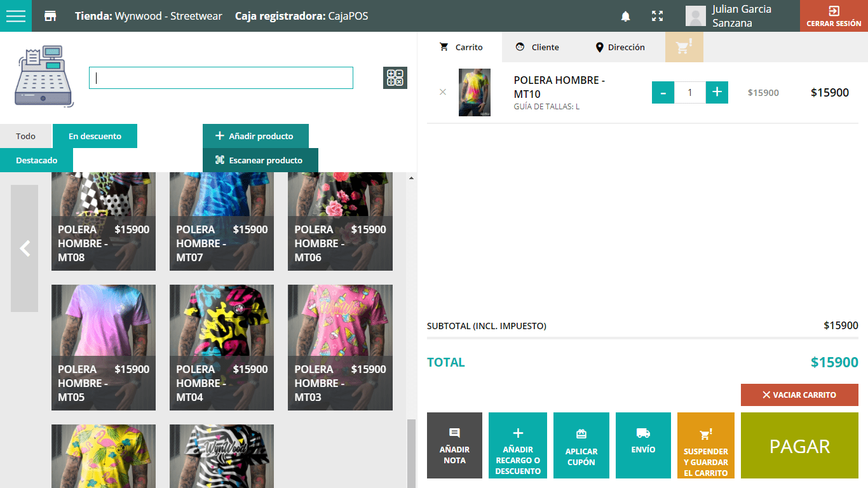Edit MT10 quantity field
The image size is (868, 488).
click(x=690, y=92)
